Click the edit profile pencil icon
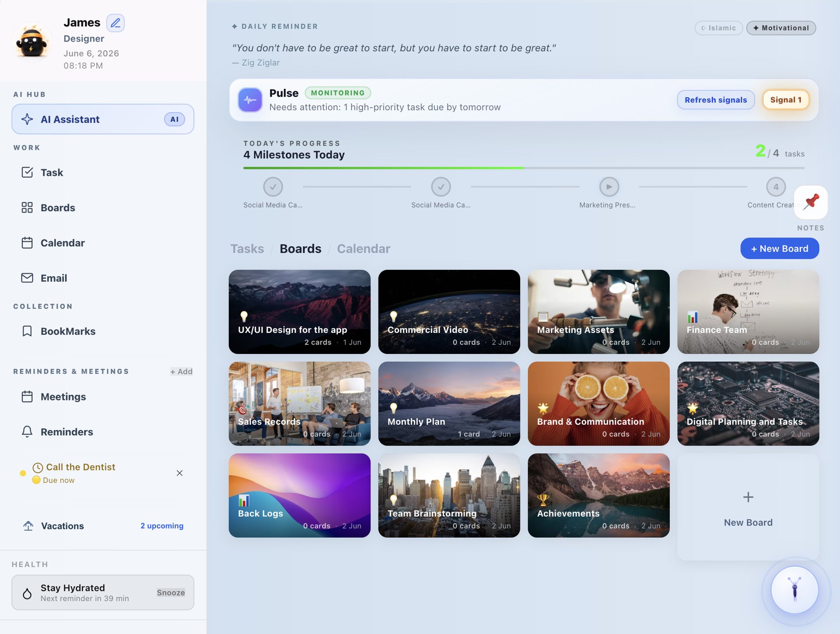The image size is (840, 634). 115,23
